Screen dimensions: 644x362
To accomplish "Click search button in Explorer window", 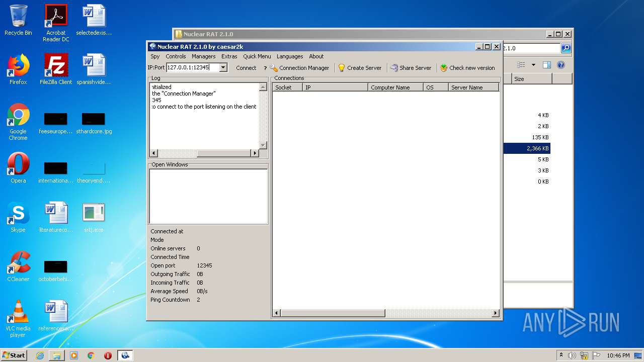I will coord(566,48).
